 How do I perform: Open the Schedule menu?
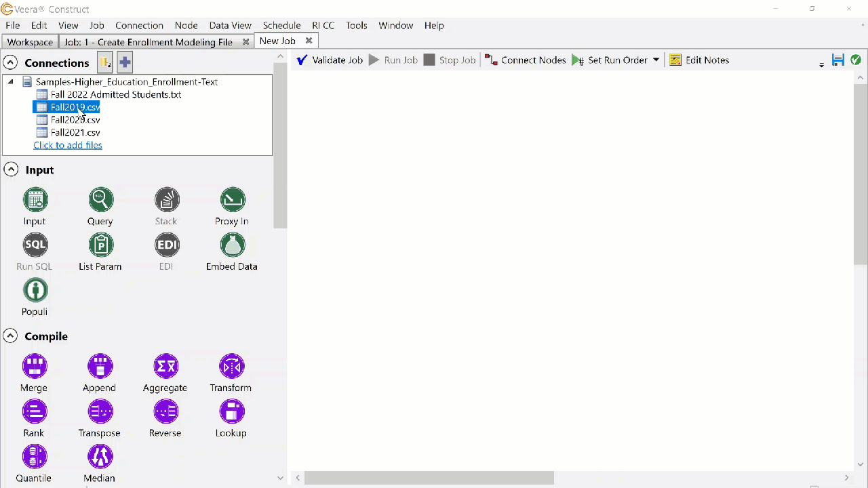(x=281, y=25)
